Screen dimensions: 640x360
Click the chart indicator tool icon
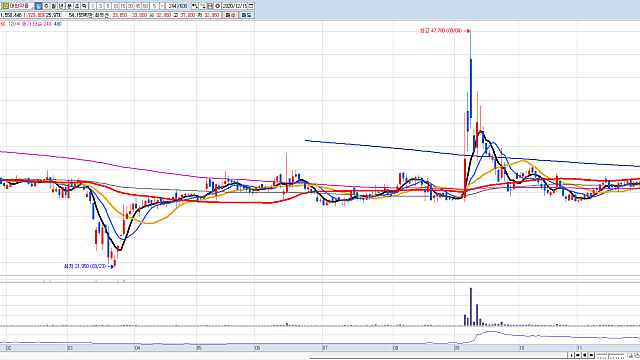195,6
